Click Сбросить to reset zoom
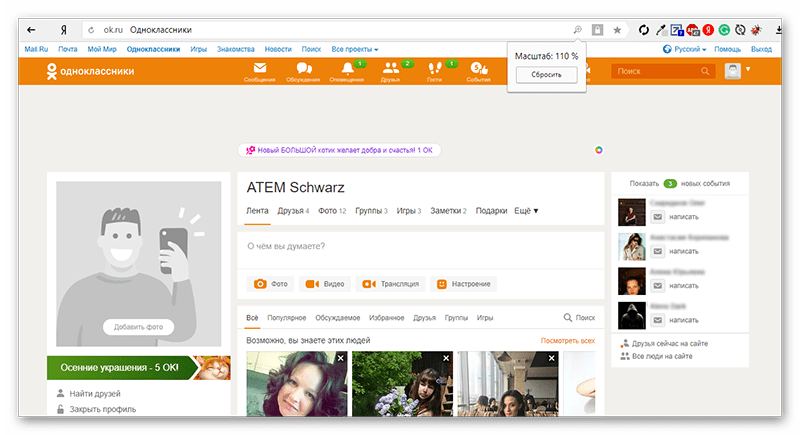800x435 pixels. 546,74
